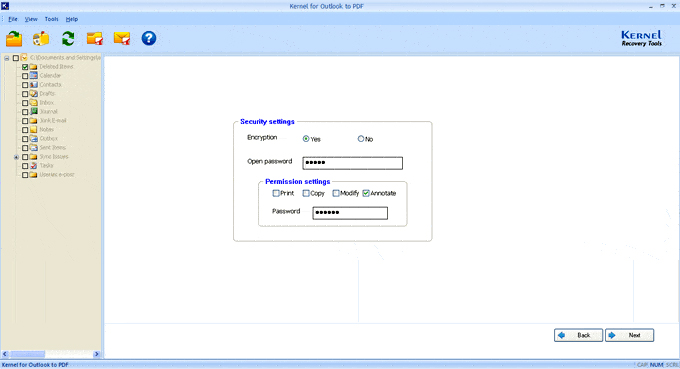Image resolution: width=680 pixels, height=369 pixels.
Task: Check the root C:\Documents and Settings checkbox
Action: click(x=16, y=58)
